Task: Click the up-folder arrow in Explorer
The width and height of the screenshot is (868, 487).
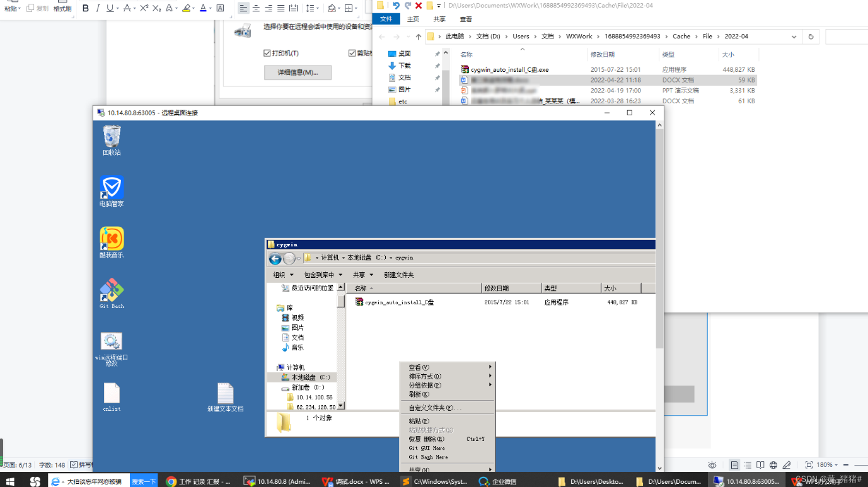Action: [x=419, y=37]
